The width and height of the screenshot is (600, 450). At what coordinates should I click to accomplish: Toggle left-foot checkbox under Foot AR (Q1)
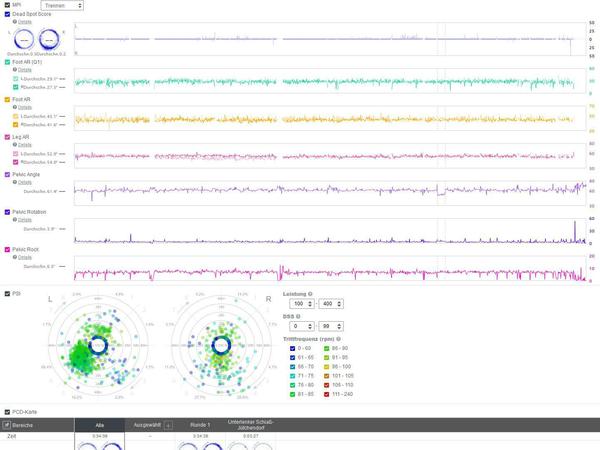coord(16,79)
